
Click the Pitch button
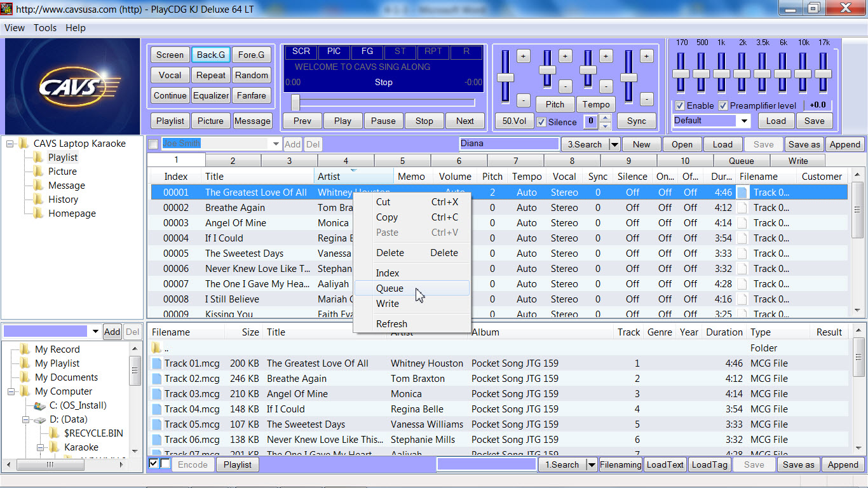pos(555,104)
